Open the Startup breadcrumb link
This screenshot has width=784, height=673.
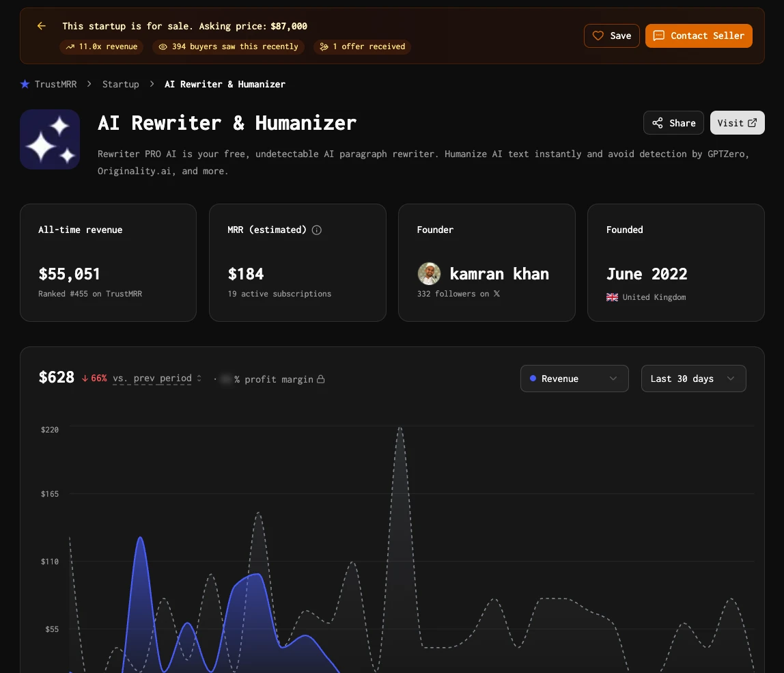120,84
